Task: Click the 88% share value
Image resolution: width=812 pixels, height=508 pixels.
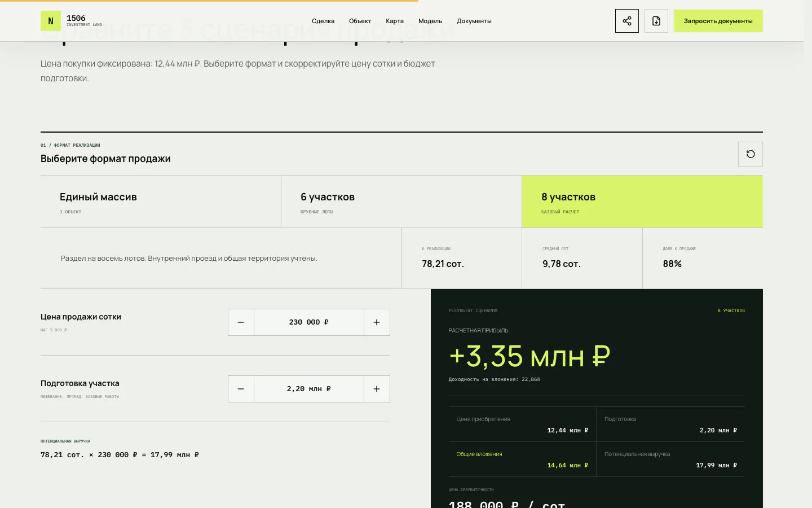Action: tap(672, 264)
